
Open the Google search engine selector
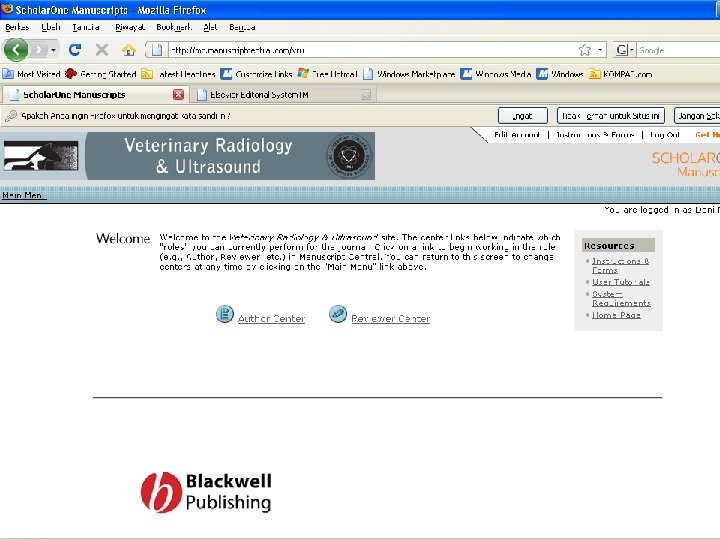click(625, 50)
